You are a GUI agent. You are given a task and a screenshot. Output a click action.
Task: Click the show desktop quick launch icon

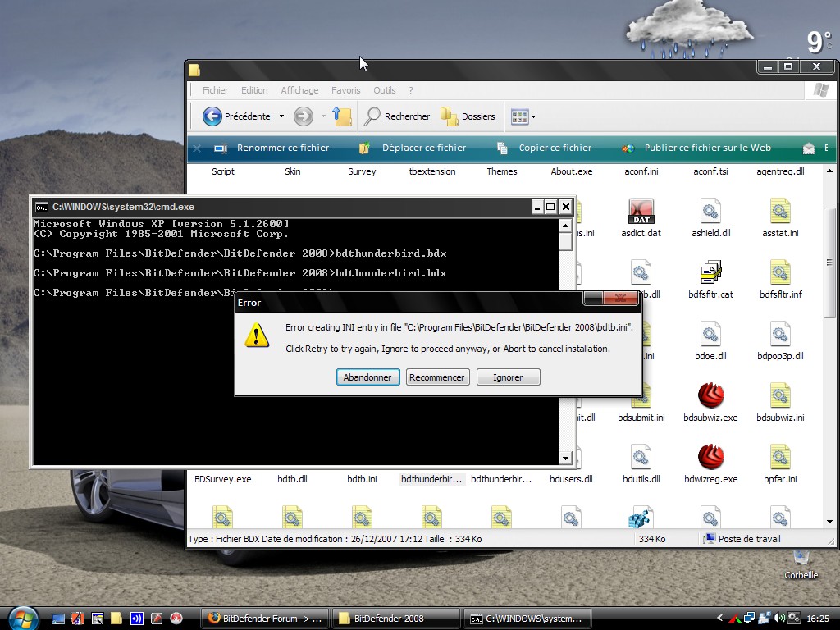(58, 619)
